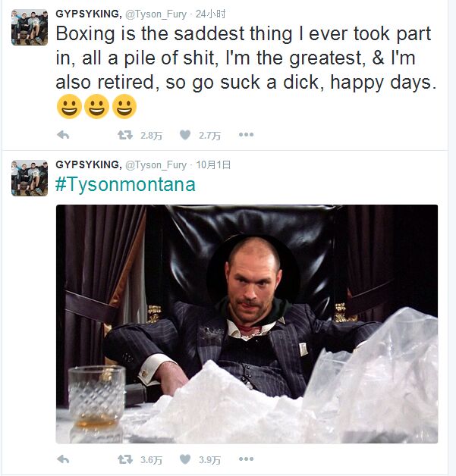Click the @Tyson_Fury handle on second tweet
Viewport: 456px width, 476px height.
point(156,164)
